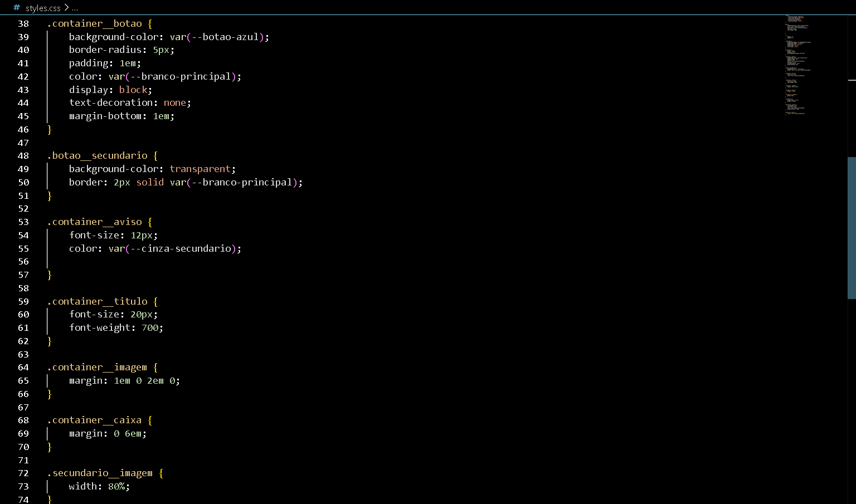The width and height of the screenshot is (856, 504).
Task: Click the vertical scrollbar thumb
Action: click(852, 228)
